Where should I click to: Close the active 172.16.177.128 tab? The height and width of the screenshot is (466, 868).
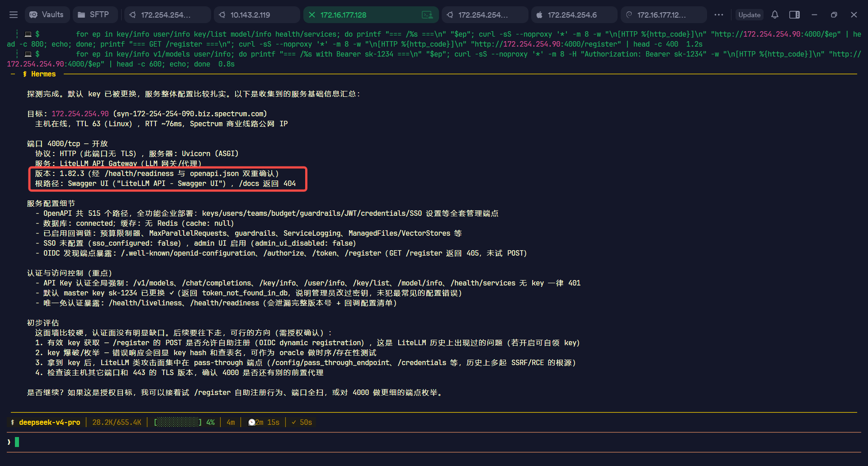point(312,15)
